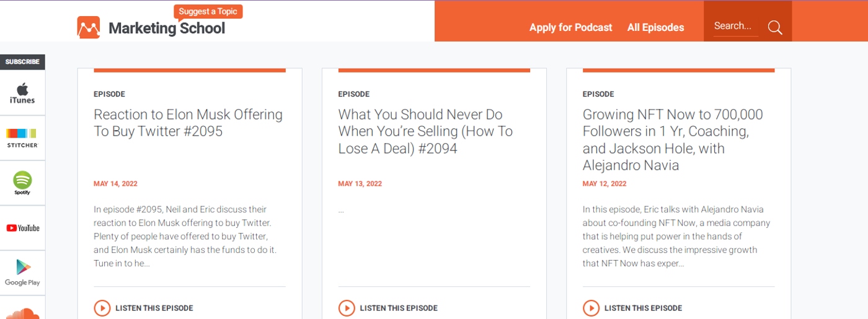Play the Elon Musk Twitter episode

tap(102, 308)
